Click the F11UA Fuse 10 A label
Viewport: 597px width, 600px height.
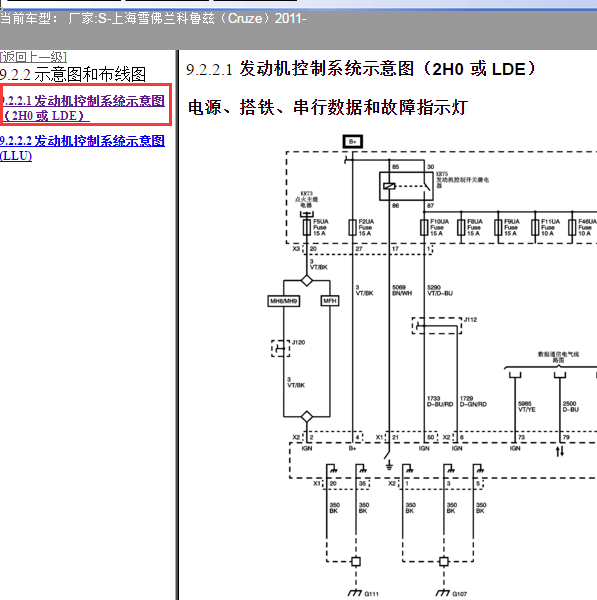point(550,227)
